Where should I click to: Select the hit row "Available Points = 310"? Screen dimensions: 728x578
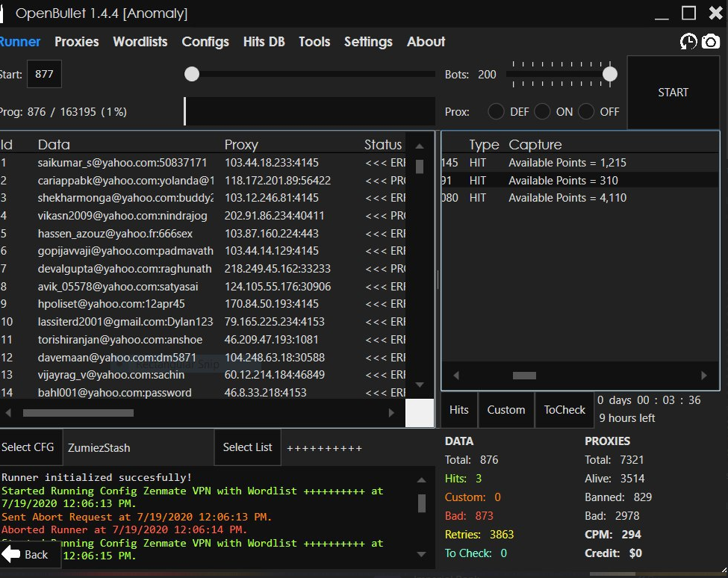580,180
